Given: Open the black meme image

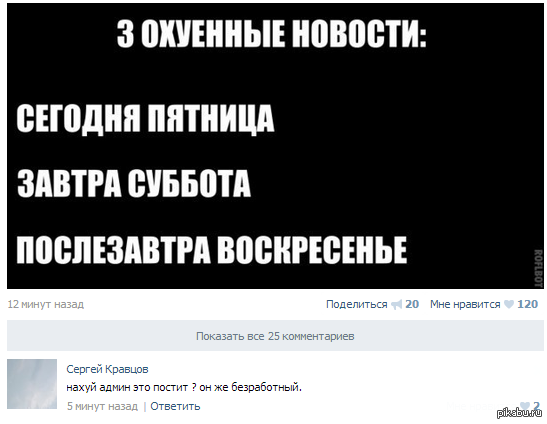Looking at the screenshot, I should 275,146.
